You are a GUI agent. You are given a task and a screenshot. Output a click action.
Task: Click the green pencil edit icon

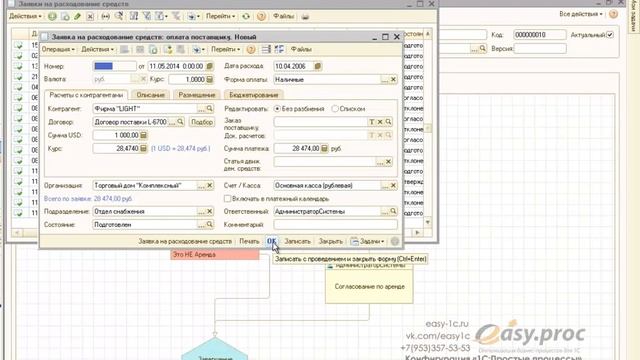click(x=78, y=17)
